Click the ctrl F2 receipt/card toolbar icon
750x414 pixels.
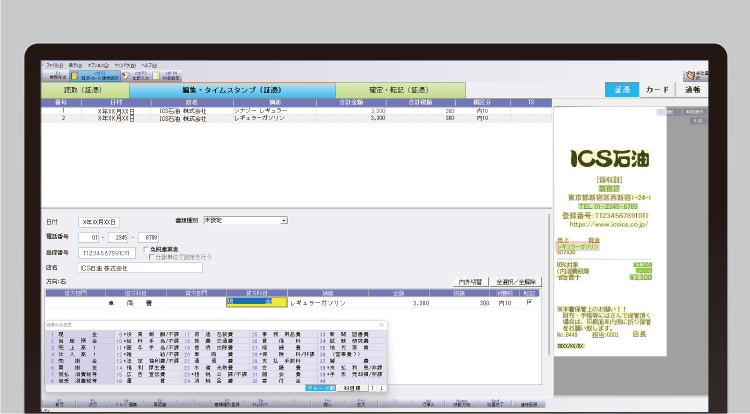coord(101,75)
